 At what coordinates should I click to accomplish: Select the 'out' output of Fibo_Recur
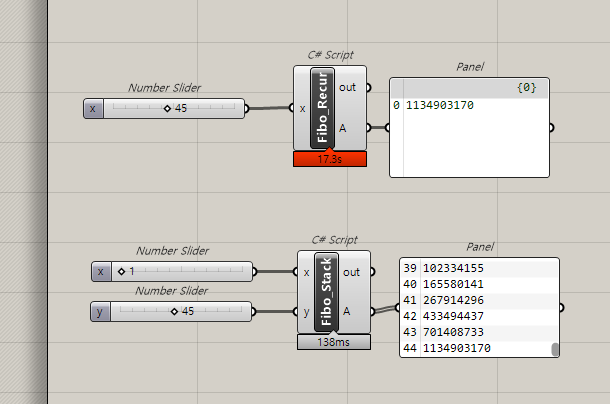pyautogui.click(x=347, y=88)
